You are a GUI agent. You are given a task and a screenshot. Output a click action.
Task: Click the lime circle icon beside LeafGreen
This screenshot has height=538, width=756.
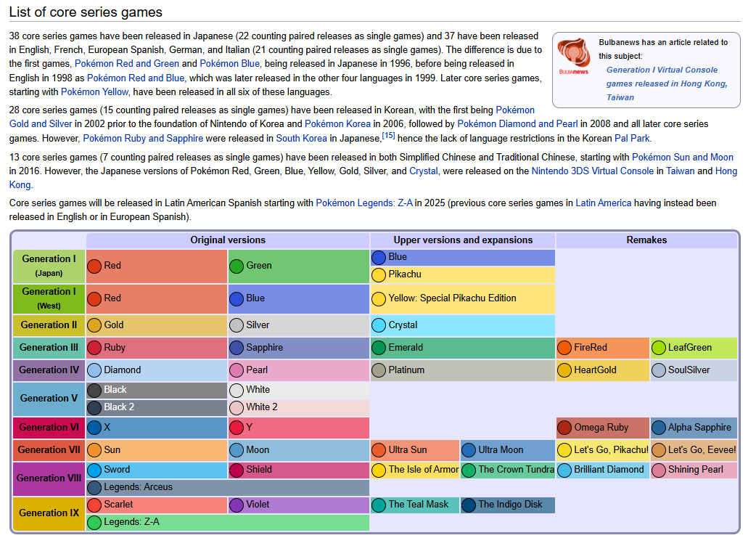pyautogui.click(x=658, y=348)
